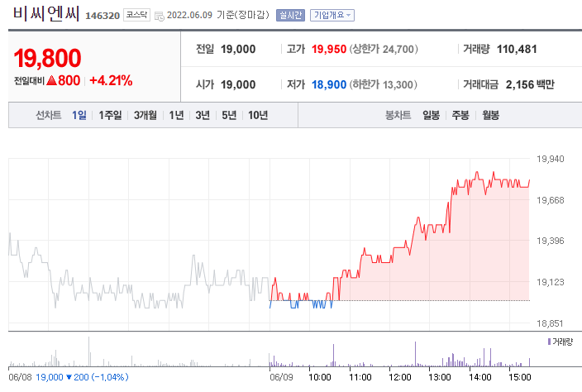Screen dimensions: 582x392
Task: Click the 저가 value 18,900
Action: pos(329,84)
